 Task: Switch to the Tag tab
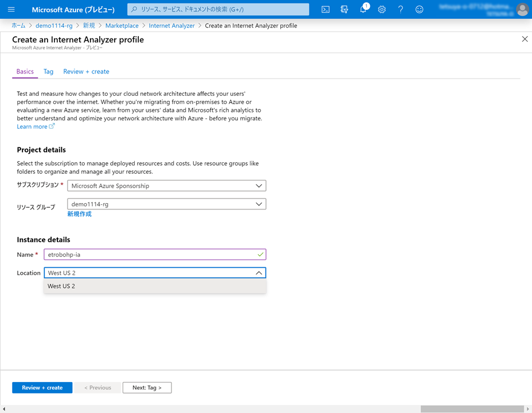pos(48,72)
